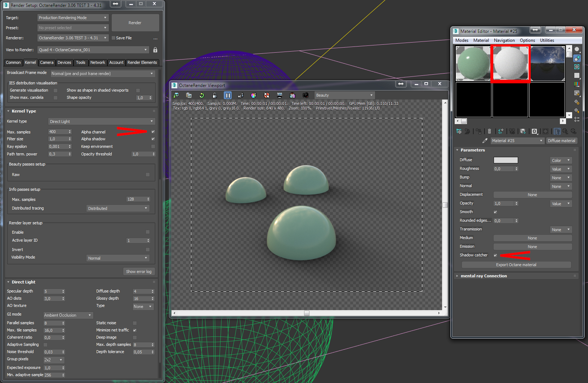588x383 pixels.
Task: Click Export Octane material button
Action: click(x=516, y=265)
